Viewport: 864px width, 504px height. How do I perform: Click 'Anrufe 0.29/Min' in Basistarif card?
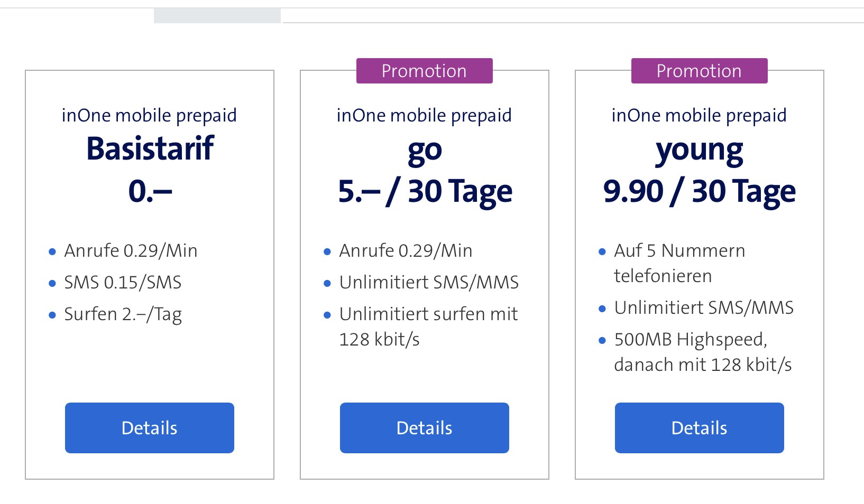(131, 251)
